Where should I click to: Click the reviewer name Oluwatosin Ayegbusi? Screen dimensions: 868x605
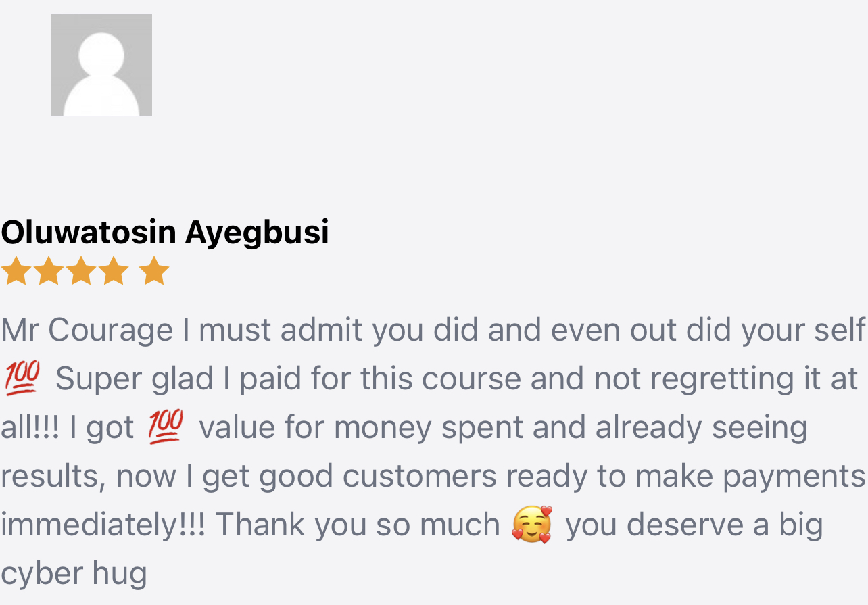coord(165,232)
